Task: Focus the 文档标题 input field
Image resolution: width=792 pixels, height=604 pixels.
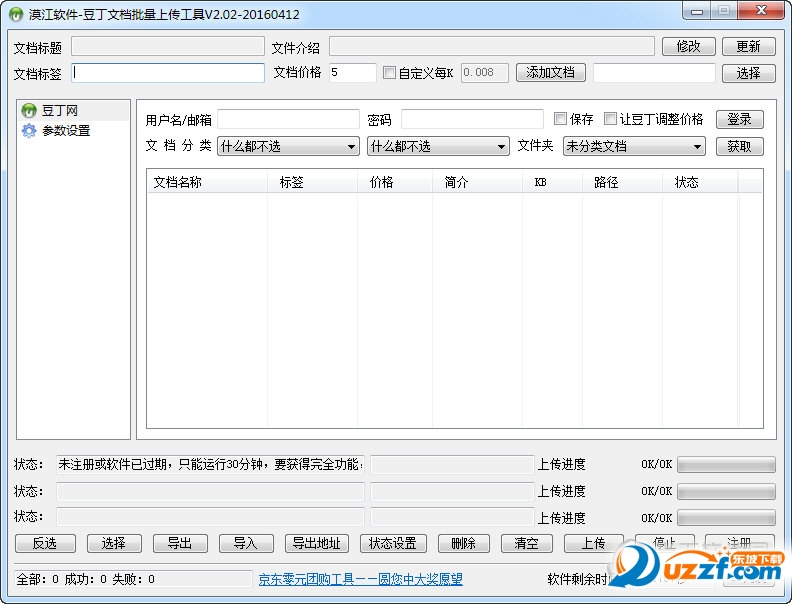Action: click(168, 46)
